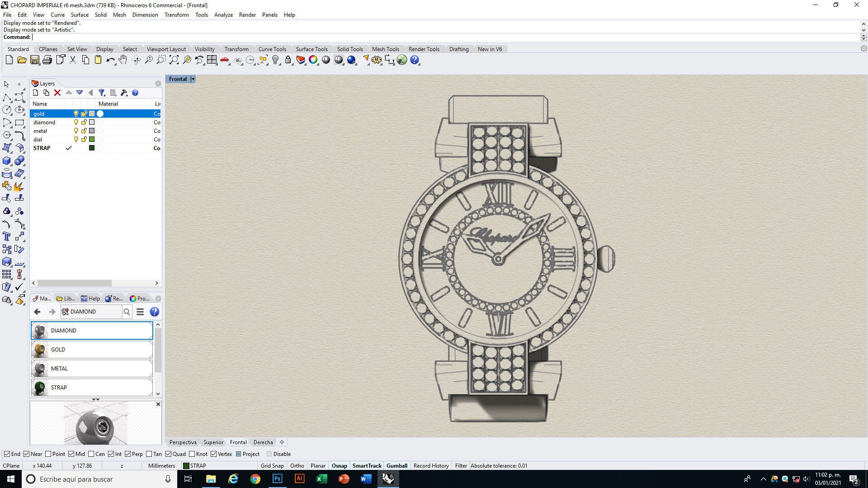Screen dimensions: 868x488
Task: Click the layer filter funnel icon
Action: tap(102, 93)
